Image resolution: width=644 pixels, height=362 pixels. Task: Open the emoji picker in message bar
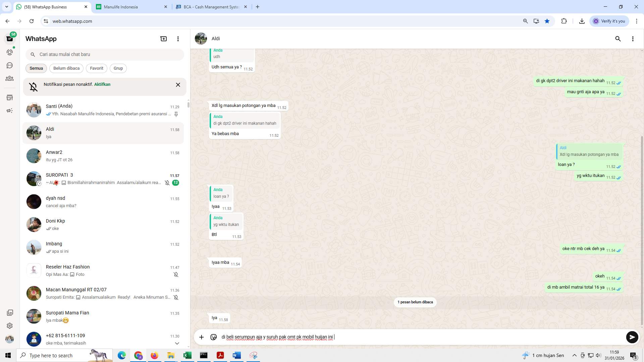[213, 337]
